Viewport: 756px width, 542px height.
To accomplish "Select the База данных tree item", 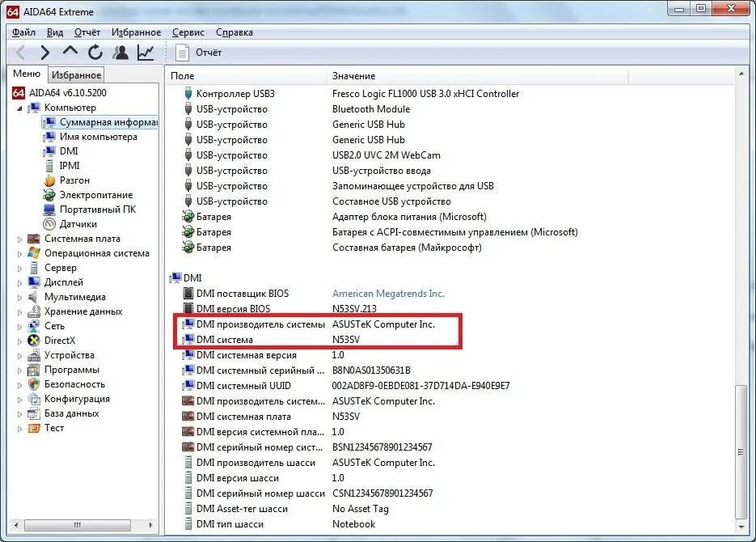I will click(x=71, y=413).
